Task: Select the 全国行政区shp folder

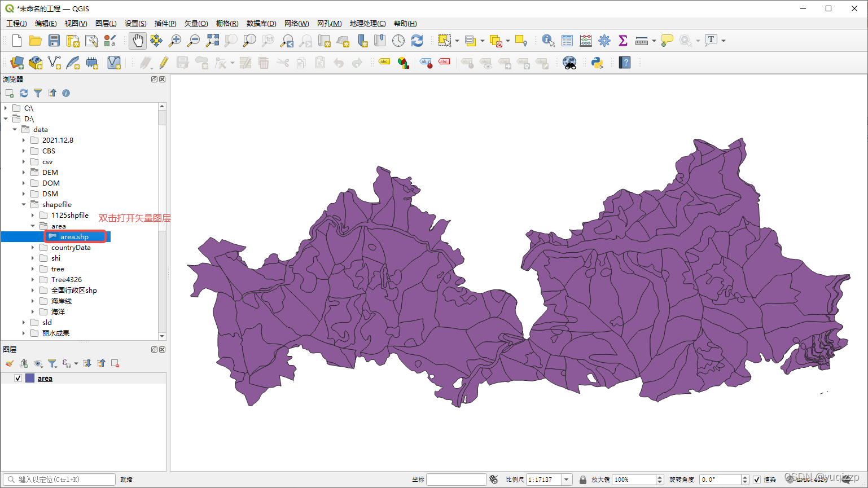Action: (74, 290)
